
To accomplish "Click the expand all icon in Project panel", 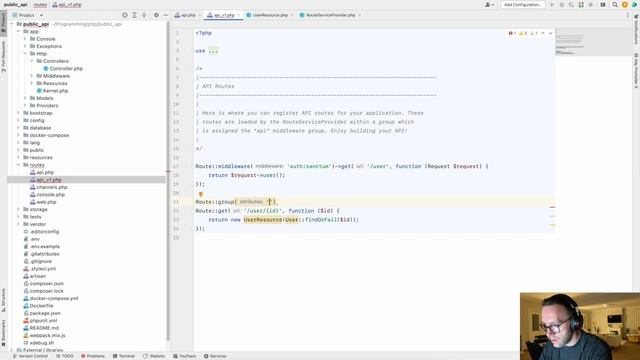I will [x=134, y=15].
